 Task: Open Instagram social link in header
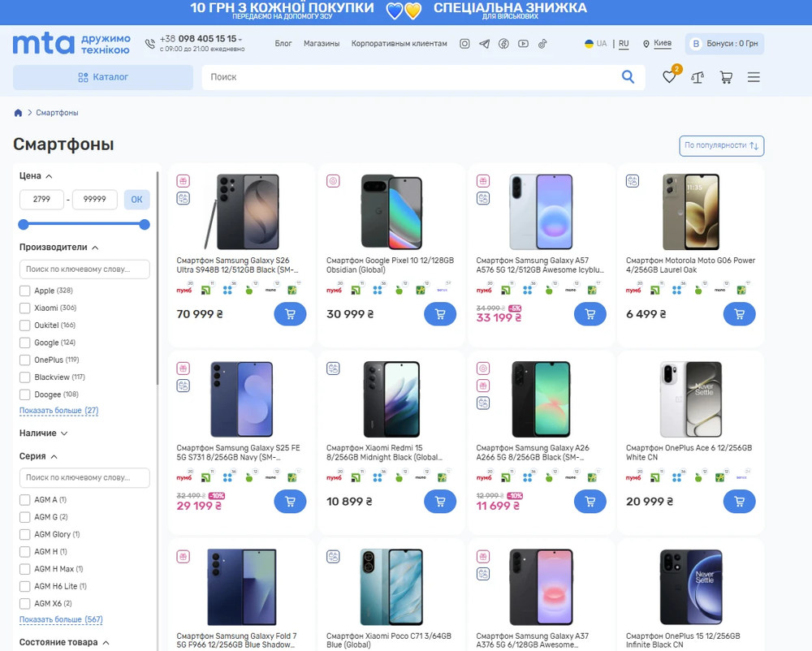pos(464,44)
